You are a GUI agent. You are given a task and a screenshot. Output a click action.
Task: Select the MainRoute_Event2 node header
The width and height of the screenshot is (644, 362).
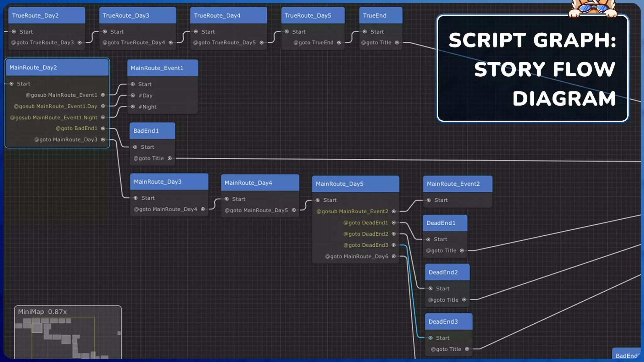[453, 184]
